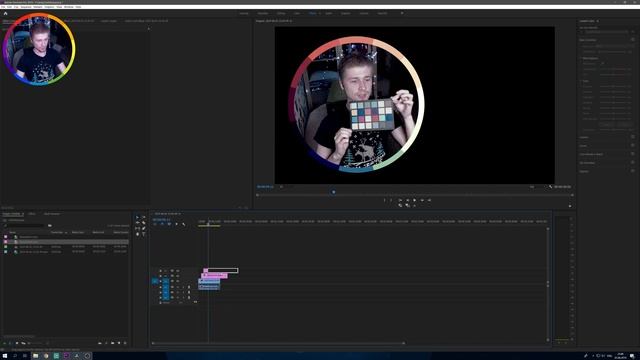This screenshot has width=640, height=360.
Task: Select the Hand tool
Action: [138, 234]
